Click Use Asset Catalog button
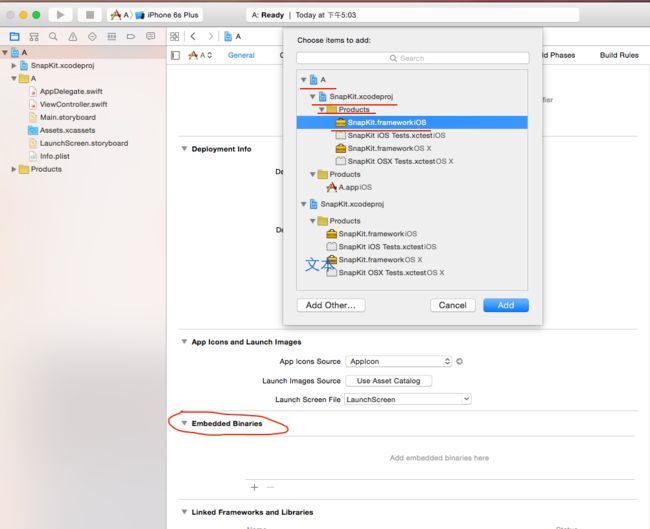The width and height of the screenshot is (650, 529). coord(388,381)
